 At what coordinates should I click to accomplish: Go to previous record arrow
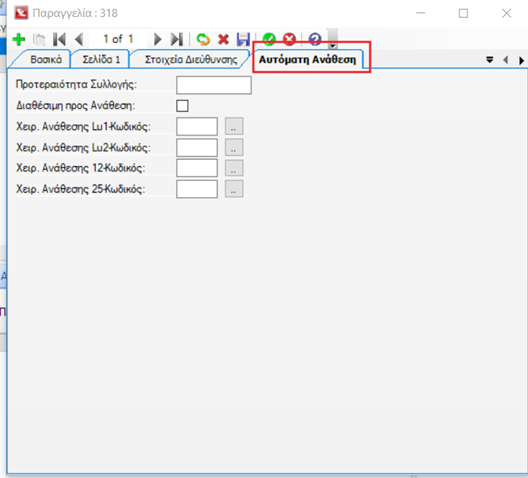(x=79, y=39)
